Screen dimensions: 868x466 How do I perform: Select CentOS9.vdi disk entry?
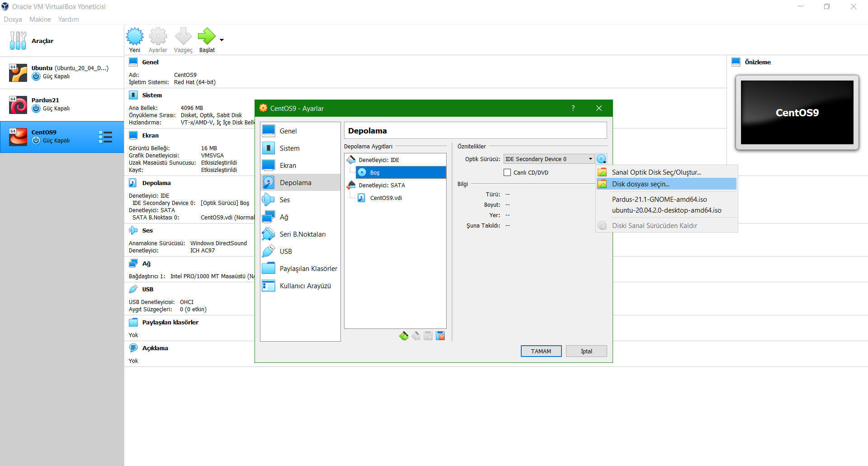click(386, 198)
